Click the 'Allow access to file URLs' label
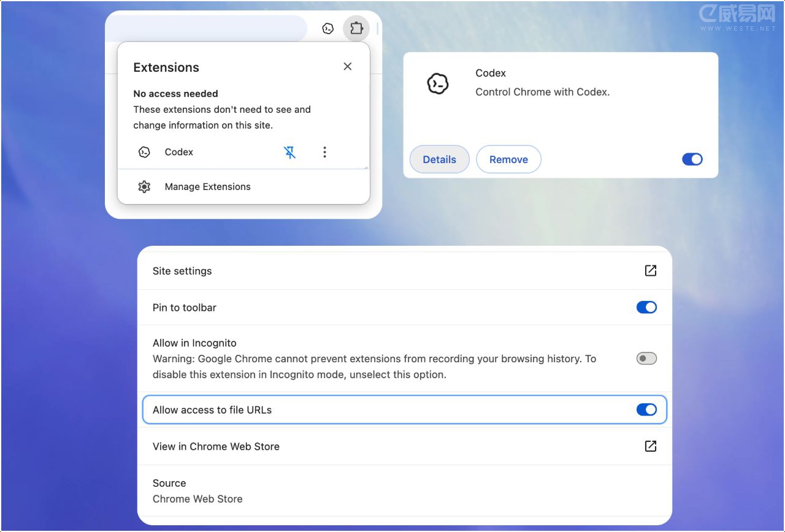785x532 pixels. 212,410
